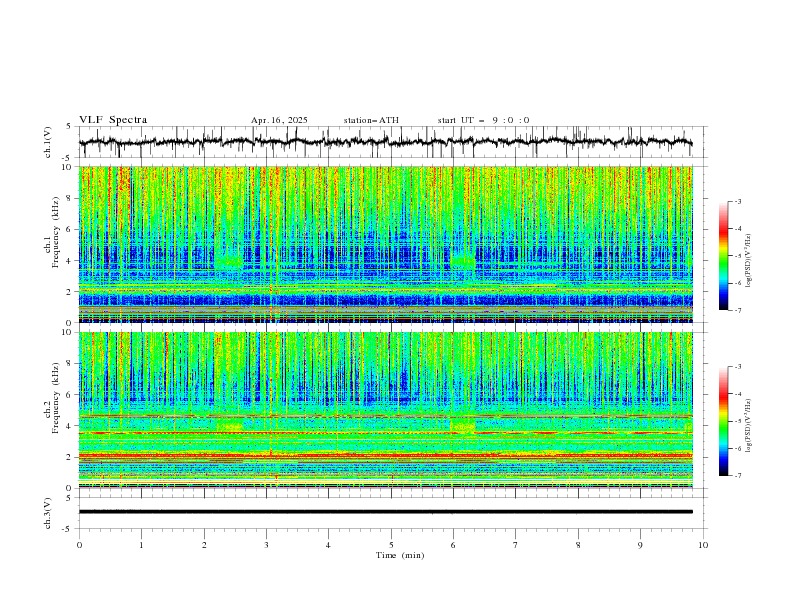792x612 pixels.
Task: Click the "6" kHz tick of ch.1 frequency axis
Action: [x=71, y=229]
